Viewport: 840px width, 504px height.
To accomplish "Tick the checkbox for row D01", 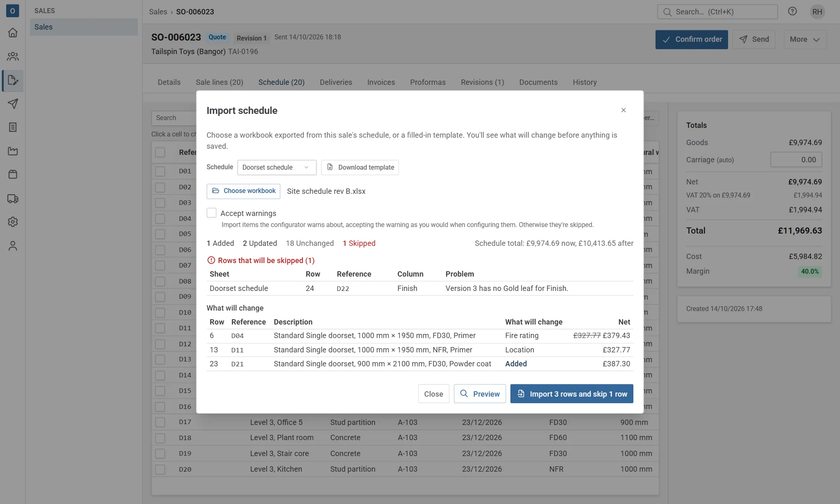I will coord(160,171).
